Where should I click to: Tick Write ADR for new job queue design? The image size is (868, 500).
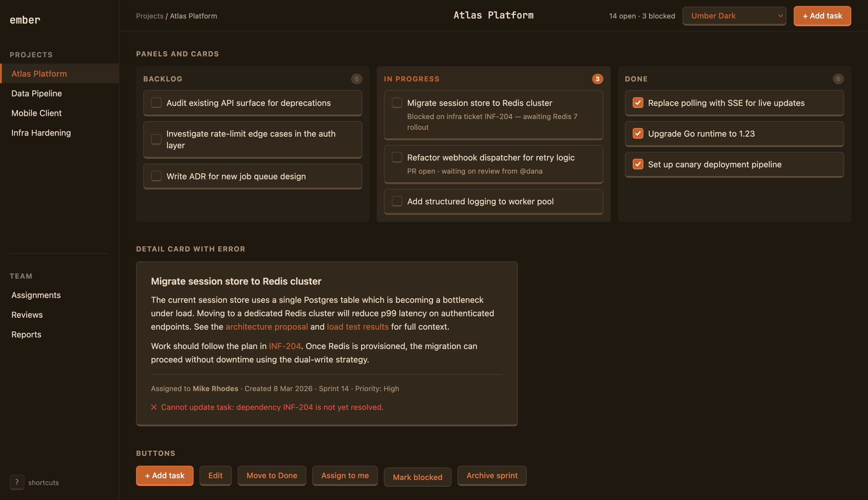pyautogui.click(x=156, y=176)
